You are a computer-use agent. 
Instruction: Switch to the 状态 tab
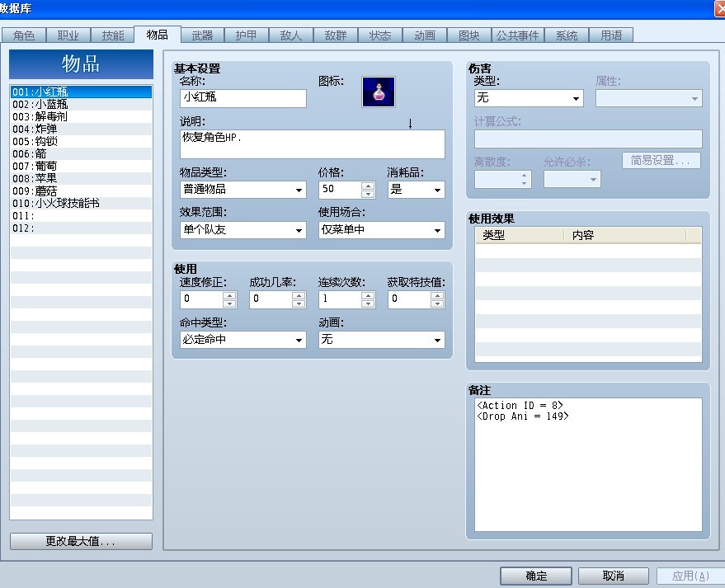point(380,35)
